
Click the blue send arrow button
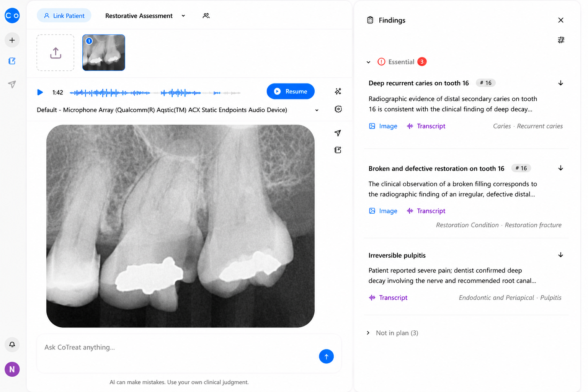(x=326, y=356)
